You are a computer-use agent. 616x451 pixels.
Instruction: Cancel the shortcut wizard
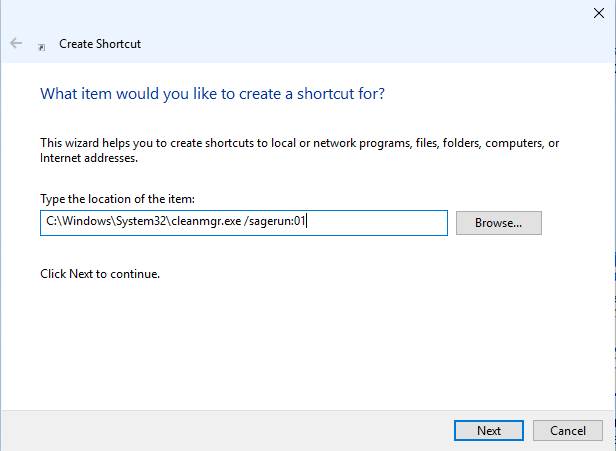[x=568, y=431]
